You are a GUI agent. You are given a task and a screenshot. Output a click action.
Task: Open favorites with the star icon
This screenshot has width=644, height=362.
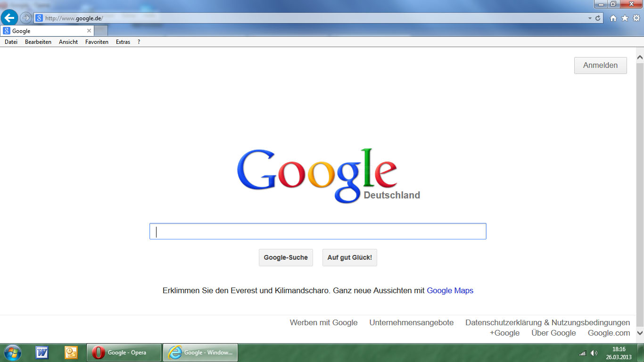click(x=625, y=18)
